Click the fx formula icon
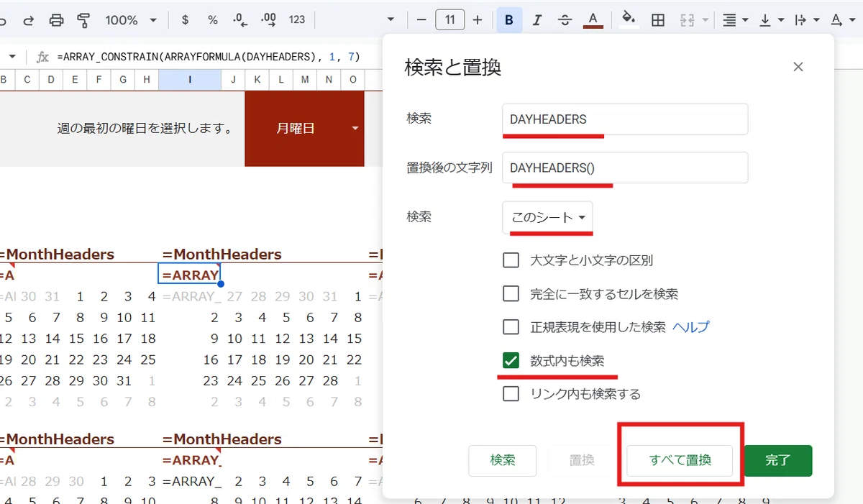The image size is (863, 504). click(x=42, y=57)
